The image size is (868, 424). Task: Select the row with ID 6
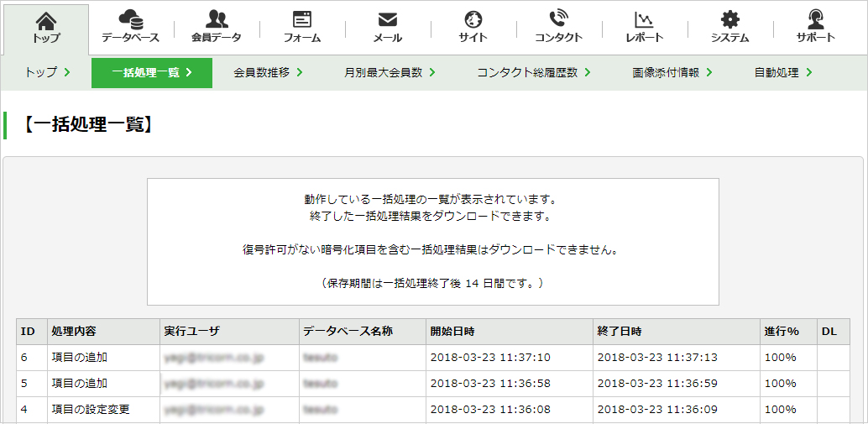click(x=433, y=358)
